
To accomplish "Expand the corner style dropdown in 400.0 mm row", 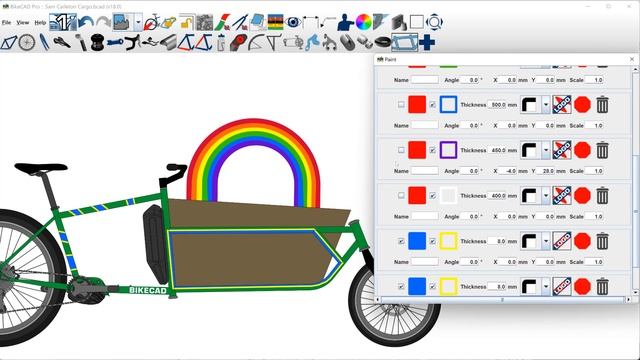I will [x=546, y=196].
